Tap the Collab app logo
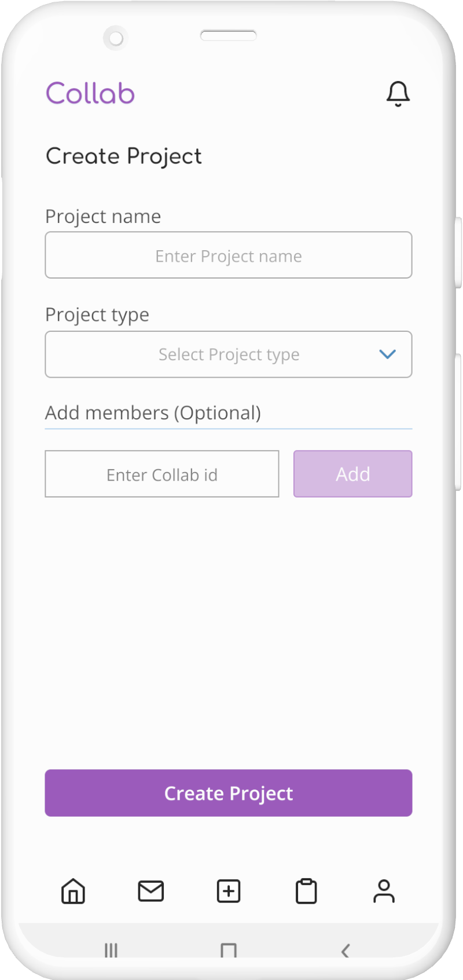Screen dimensions: 463x980 pyautogui.click(x=90, y=93)
